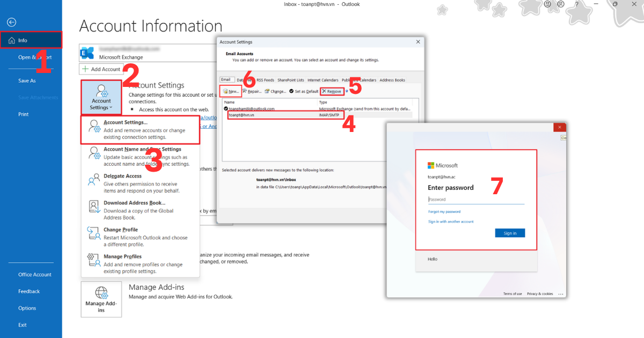Viewport: 644px width, 338px height.
Task: Choose Download Address Book... from the menu
Action: point(140,210)
